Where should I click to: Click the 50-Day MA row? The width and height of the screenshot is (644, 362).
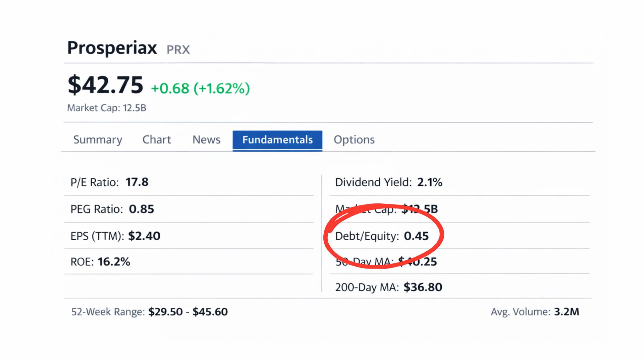click(386, 262)
